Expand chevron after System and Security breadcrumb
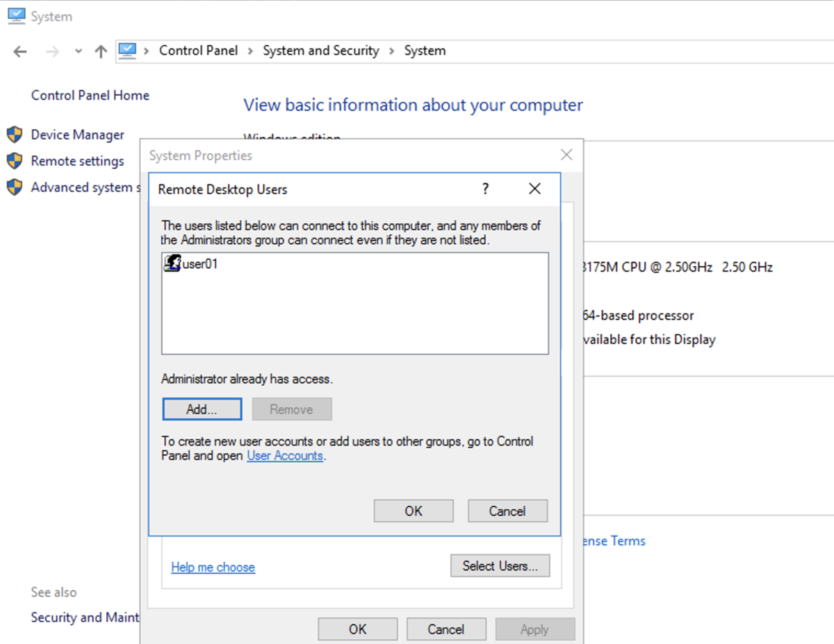 (392, 51)
